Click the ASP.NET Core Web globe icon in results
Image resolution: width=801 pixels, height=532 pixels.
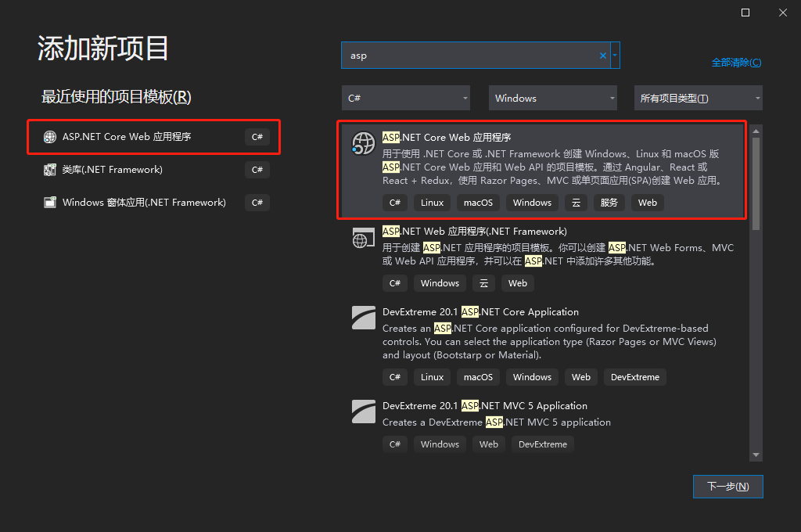[x=363, y=143]
